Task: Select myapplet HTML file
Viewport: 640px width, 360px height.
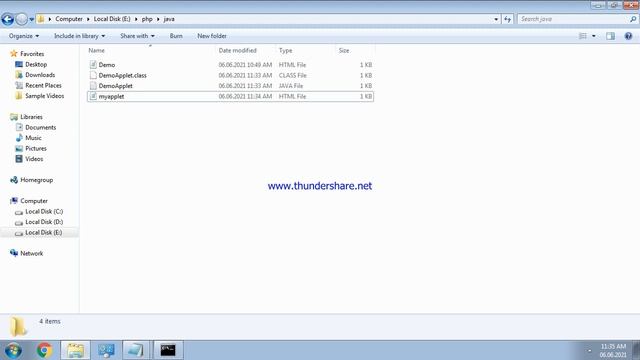Action: pyautogui.click(x=230, y=96)
